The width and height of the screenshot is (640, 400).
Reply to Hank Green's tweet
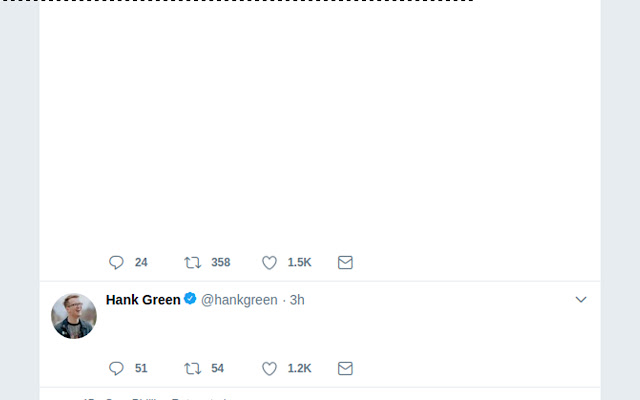116,368
